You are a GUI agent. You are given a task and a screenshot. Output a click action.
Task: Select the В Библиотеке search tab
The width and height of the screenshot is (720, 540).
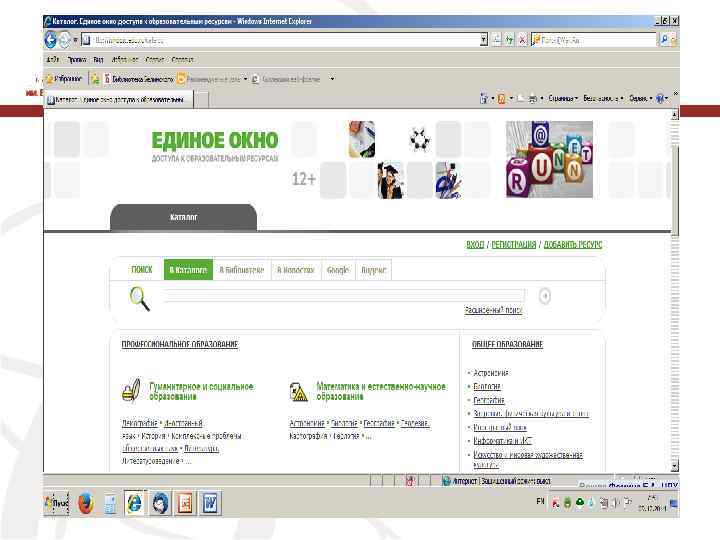[242, 270]
